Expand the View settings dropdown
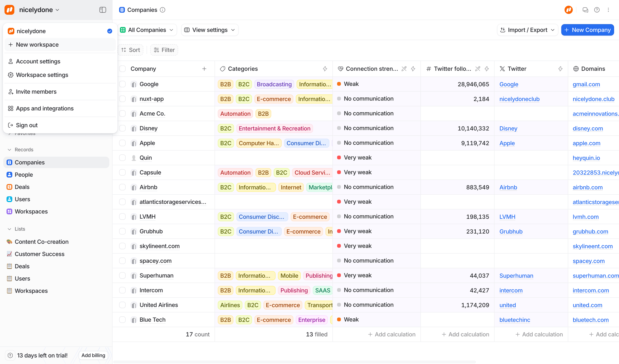Viewport: 619px width, 364px height. coord(210,30)
